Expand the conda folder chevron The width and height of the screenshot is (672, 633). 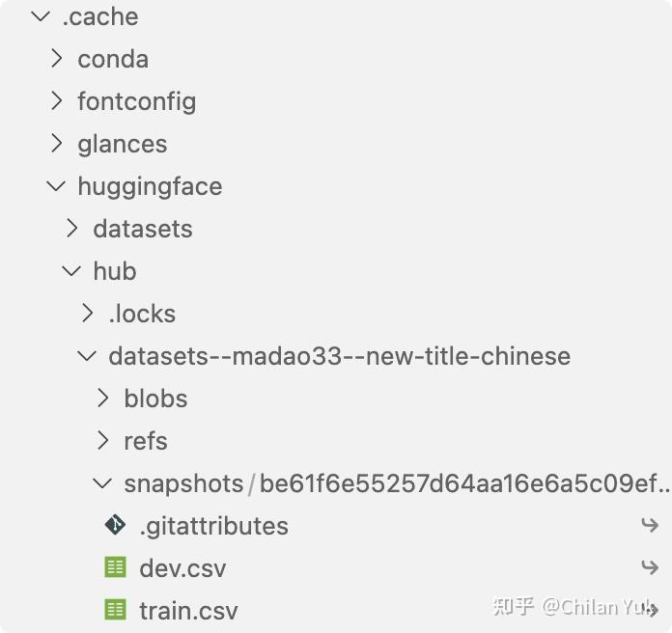pyautogui.click(x=56, y=59)
